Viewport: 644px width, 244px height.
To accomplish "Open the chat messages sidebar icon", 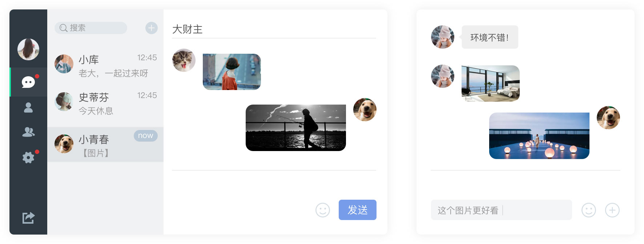I will coord(28,82).
